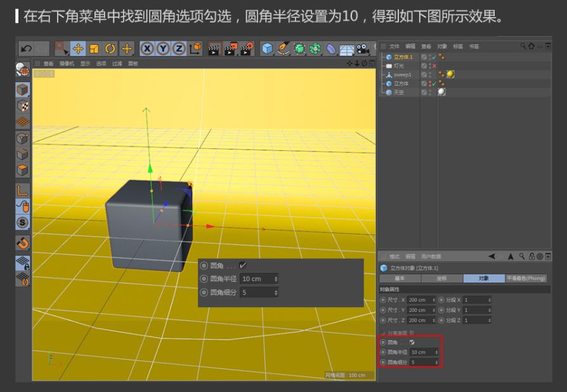Click the stepper arrows on 分段 Y field
The width and height of the screenshot is (567, 392).
point(489,310)
